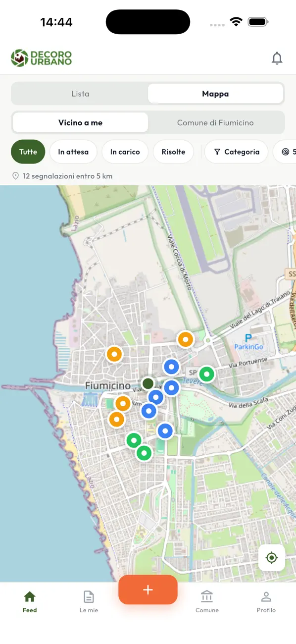
Task: Tap the ParkinGo parking P symbol
Action: [x=248, y=338]
